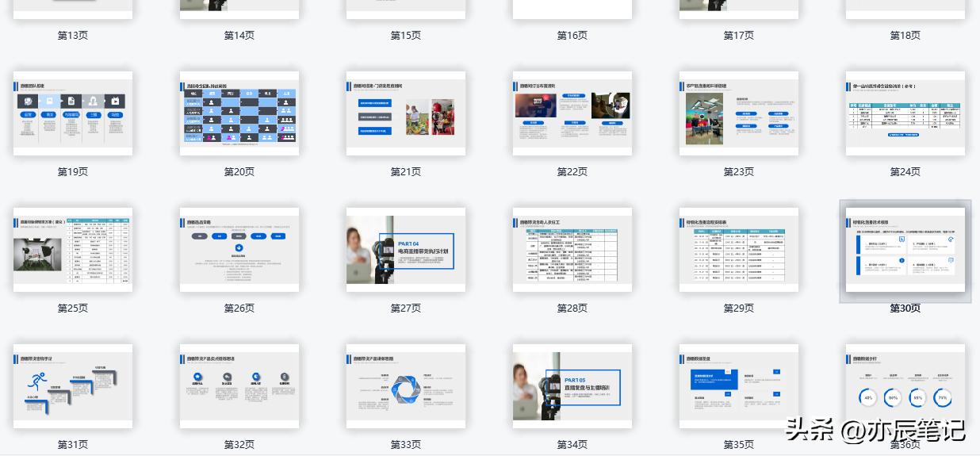Select the slide 19 thumbnail with team workflow arrows
Image resolution: width=980 pixels, height=456 pixels.
73,113
